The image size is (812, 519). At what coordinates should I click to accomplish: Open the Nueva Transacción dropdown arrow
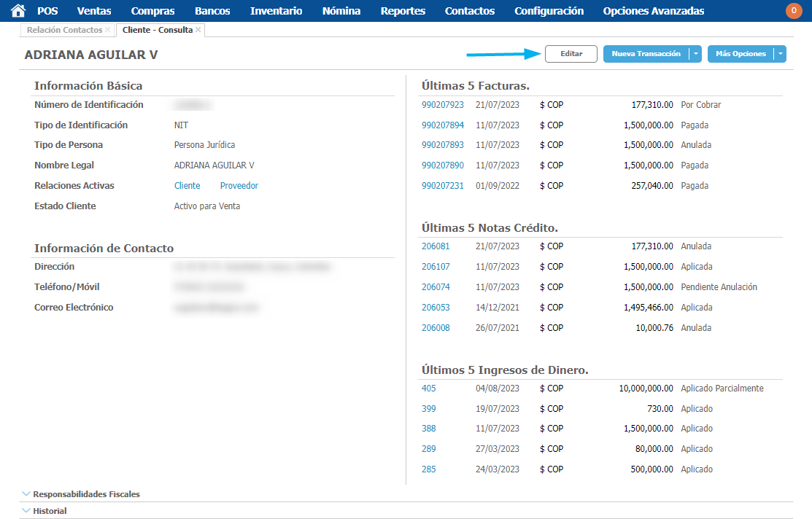click(x=696, y=54)
